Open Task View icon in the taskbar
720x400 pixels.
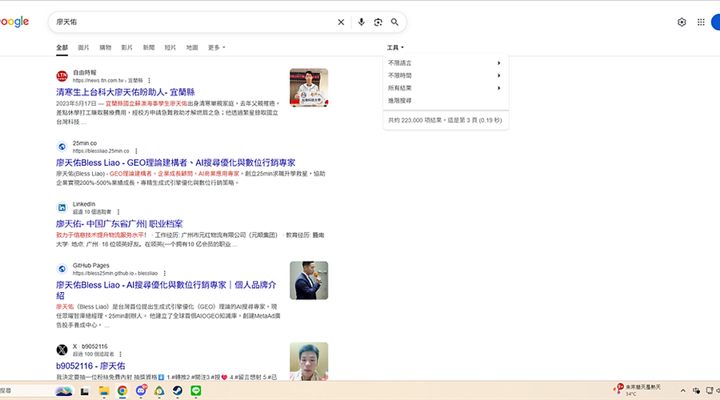[x=84, y=391]
